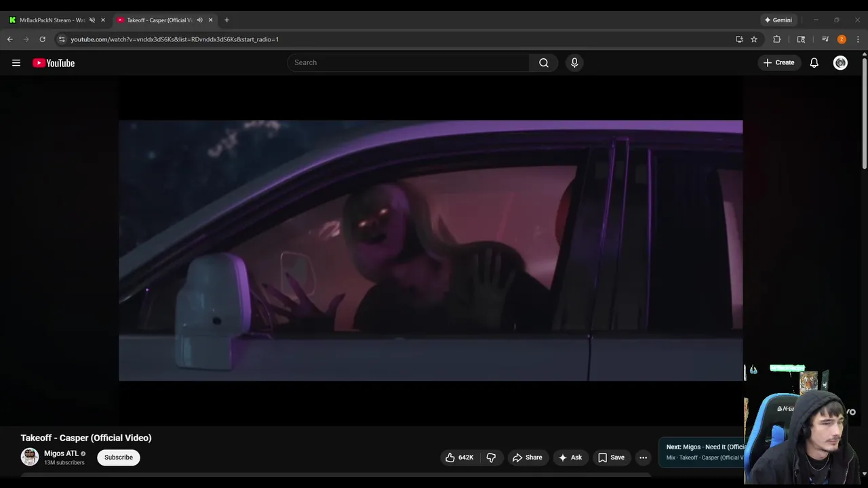Open the Ask AI button
Viewport: 868px width, 488px height.
click(x=570, y=457)
